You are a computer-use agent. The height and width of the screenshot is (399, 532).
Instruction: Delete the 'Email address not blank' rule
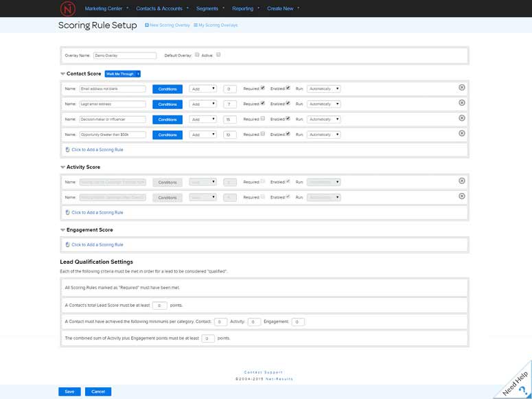[461, 88]
